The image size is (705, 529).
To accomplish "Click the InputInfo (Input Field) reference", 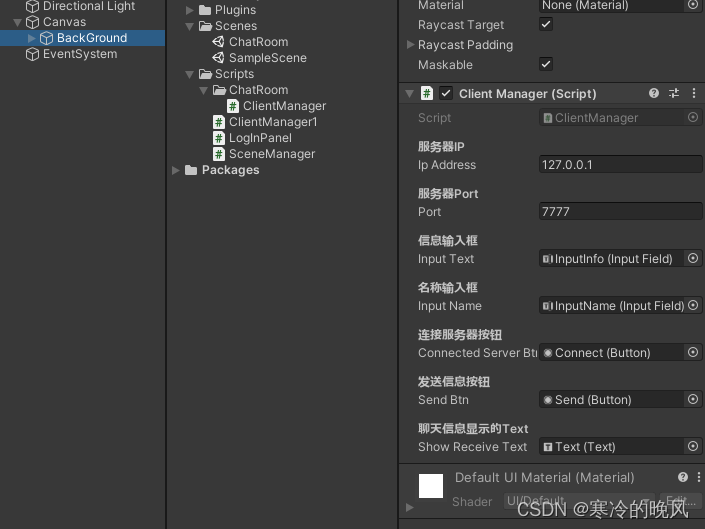I will (611, 258).
